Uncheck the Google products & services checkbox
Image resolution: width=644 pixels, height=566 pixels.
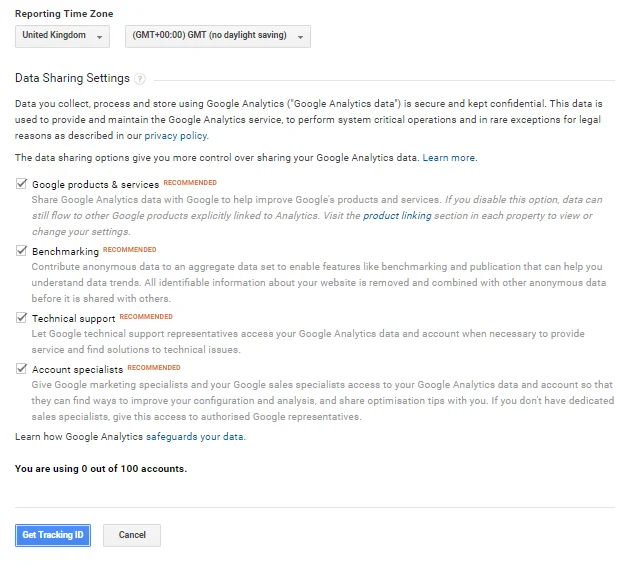(x=21, y=184)
